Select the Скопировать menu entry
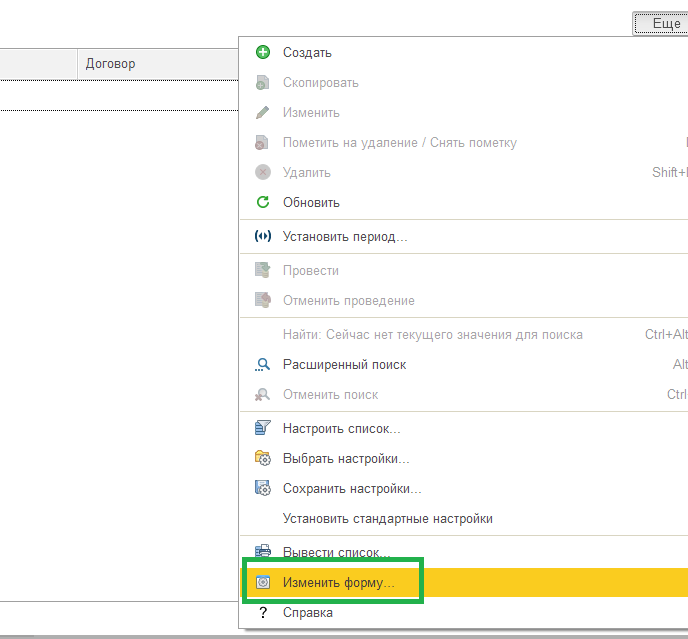This screenshot has height=639, width=688. (x=464, y=83)
